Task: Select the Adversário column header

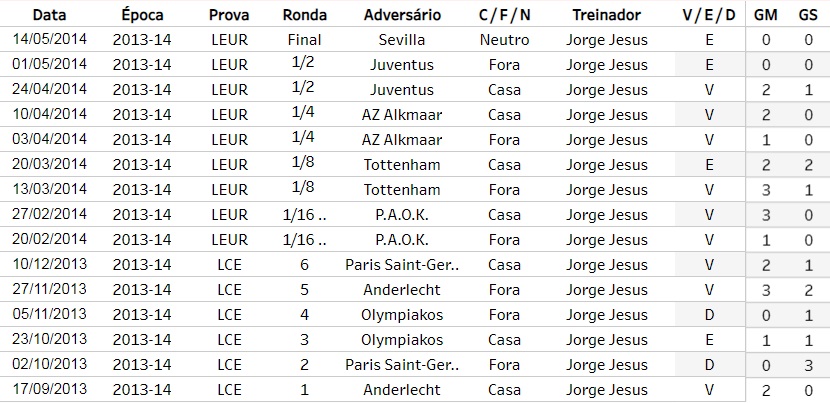Action: point(402,15)
